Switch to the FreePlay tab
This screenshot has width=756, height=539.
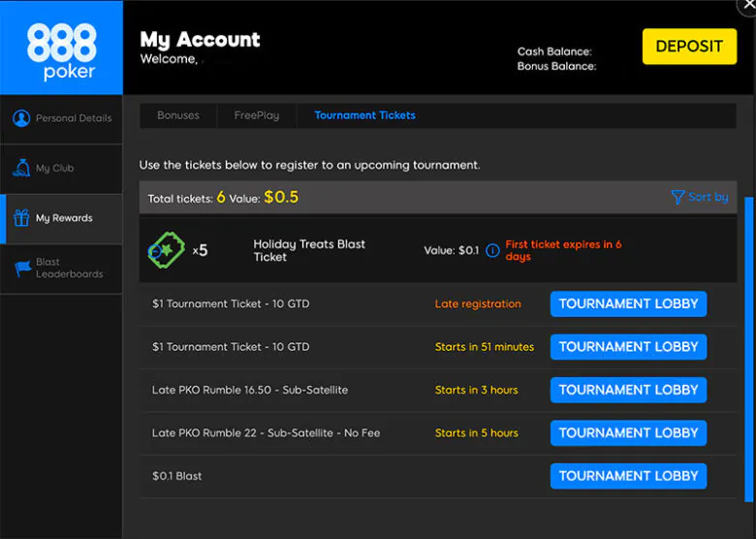click(257, 115)
